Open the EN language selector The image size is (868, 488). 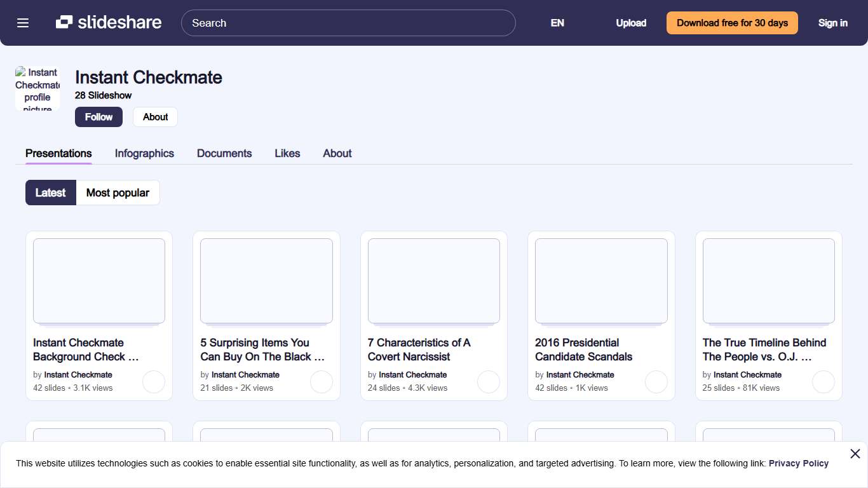[x=557, y=23]
